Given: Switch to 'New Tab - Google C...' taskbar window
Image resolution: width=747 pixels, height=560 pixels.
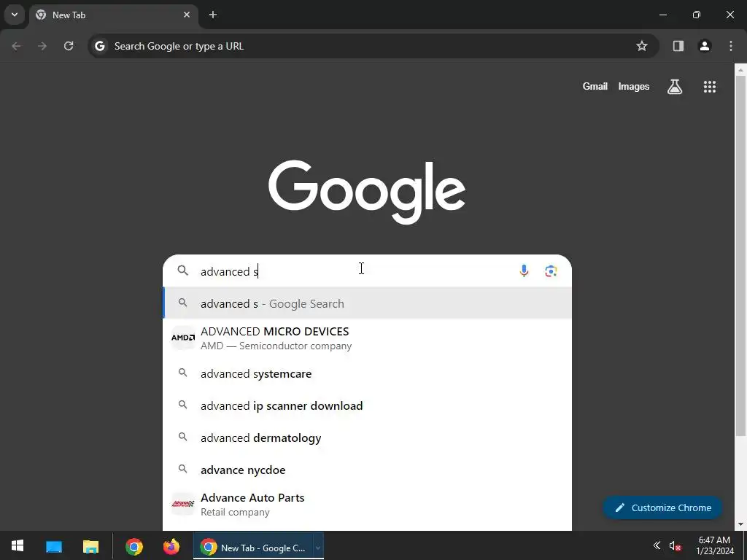Looking at the screenshot, I should [252, 547].
